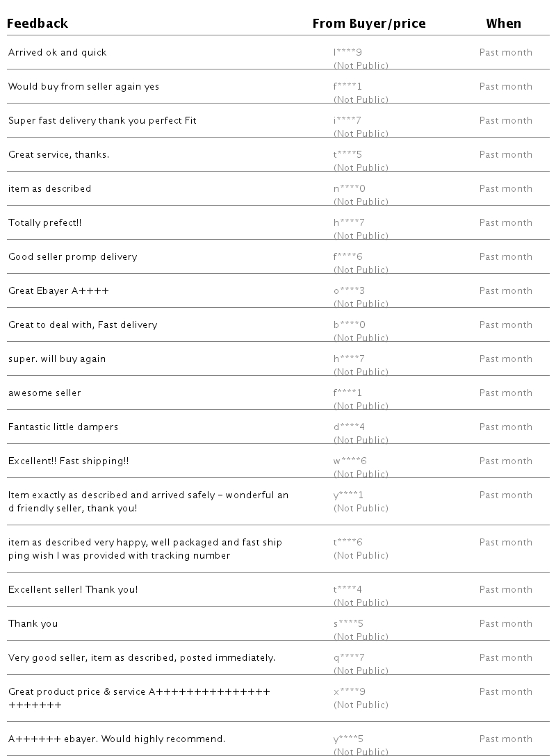Click buyer n****0 username
556x756 pixels.
click(349, 189)
